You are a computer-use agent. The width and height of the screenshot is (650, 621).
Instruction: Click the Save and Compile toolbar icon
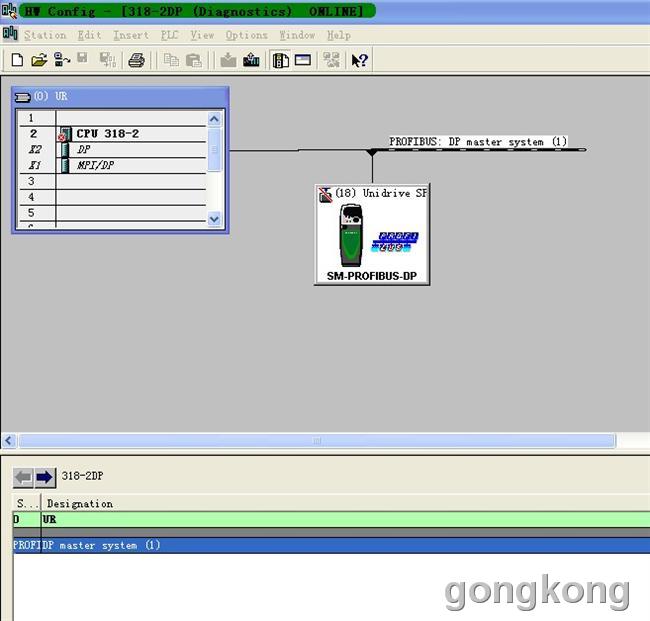107,60
